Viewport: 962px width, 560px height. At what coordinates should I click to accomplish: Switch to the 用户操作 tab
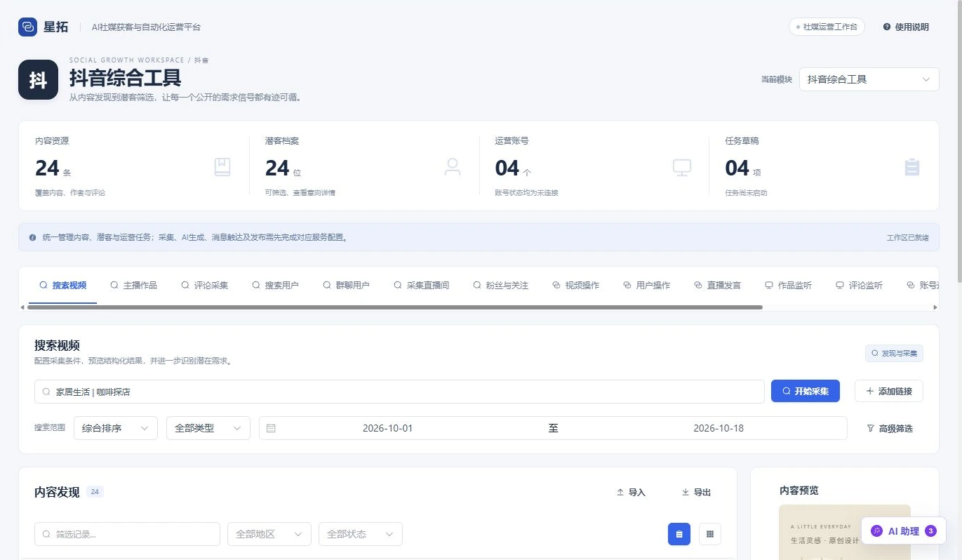click(x=647, y=285)
